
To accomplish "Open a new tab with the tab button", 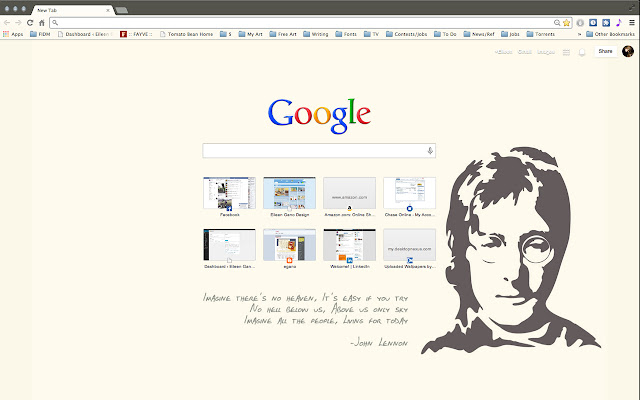I will (x=122, y=10).
